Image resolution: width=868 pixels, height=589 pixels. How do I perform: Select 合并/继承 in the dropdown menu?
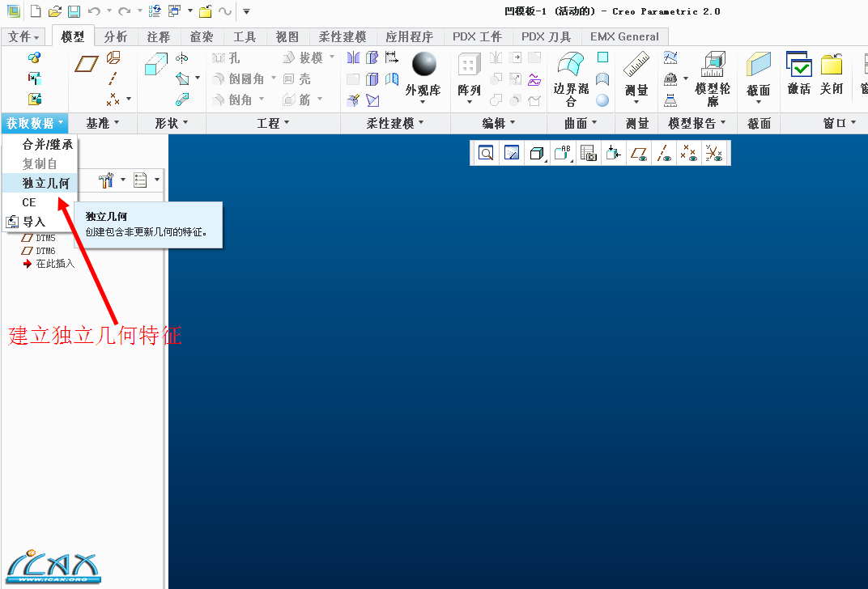(47, 145)
